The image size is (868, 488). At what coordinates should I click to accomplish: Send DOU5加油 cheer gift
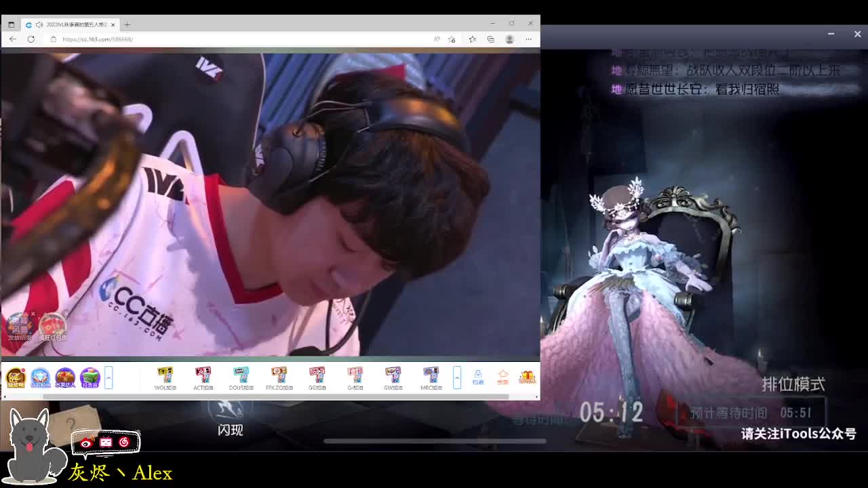pos(241,378)
